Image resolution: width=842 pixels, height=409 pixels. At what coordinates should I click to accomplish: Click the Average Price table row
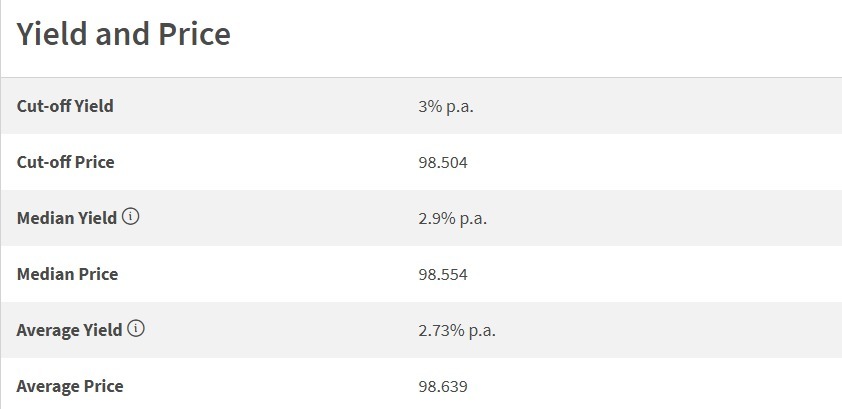(x=421, y=384)
